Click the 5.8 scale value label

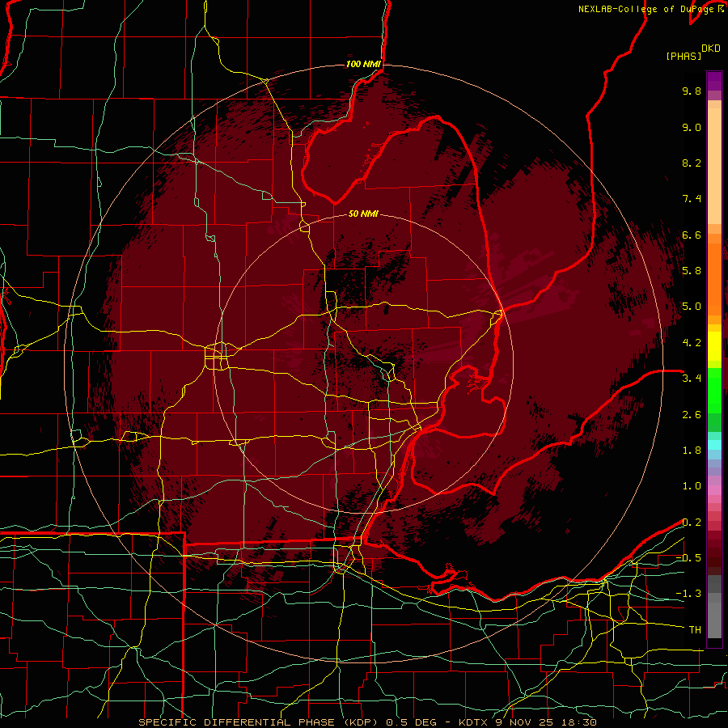pos(692,271)
